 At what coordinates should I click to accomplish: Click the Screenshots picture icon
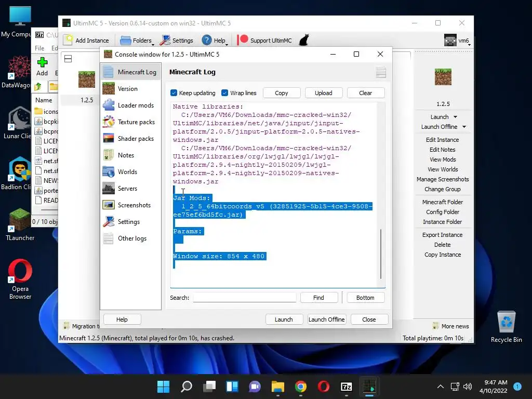(x=109, y=205)
